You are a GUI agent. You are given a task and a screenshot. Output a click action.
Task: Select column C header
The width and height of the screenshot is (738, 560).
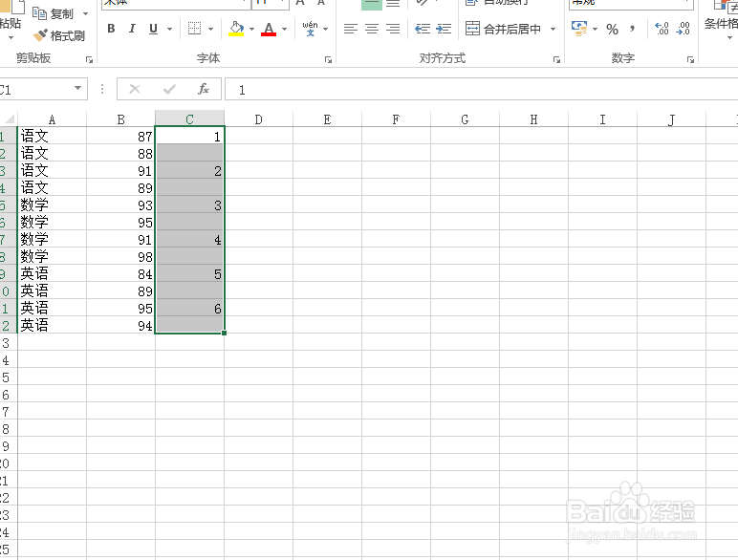pos(189,119)
